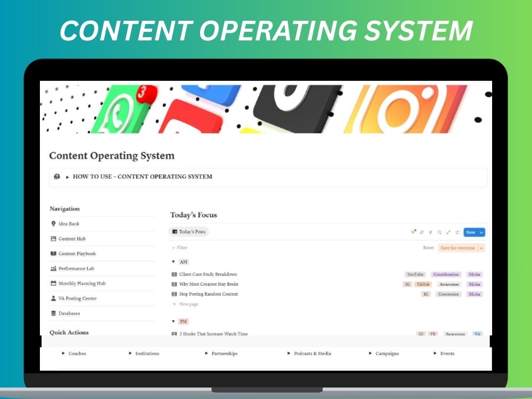Click the Idea Bank lightbulb icon
This screenshot has width=532, height=399.
coord(53,223)
